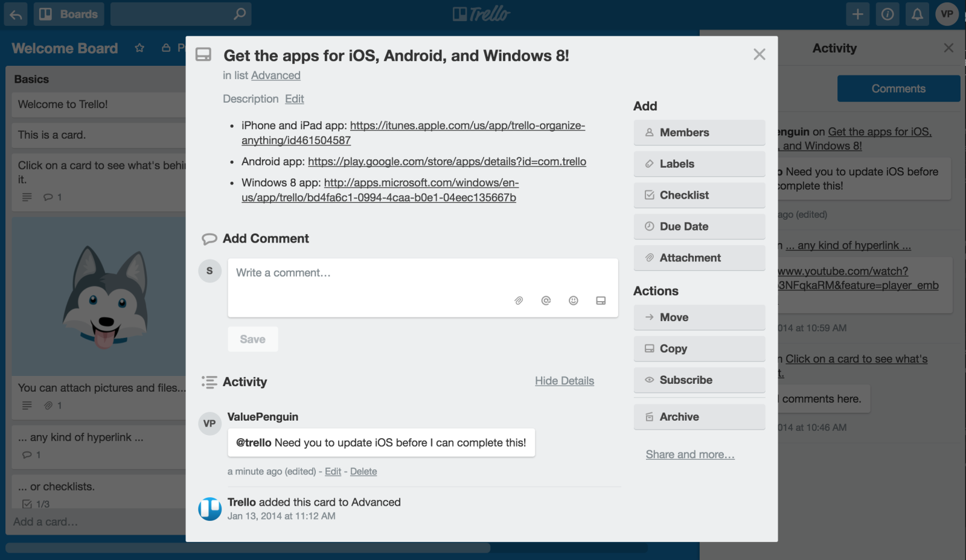Viewport: 966px width, 560px height.
Task: Click the add card icon in comment box
Action: pos(601,301)
